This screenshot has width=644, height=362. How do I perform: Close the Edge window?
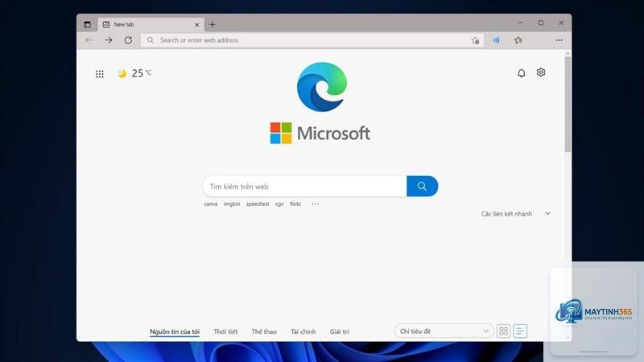[x=561, y=23]
